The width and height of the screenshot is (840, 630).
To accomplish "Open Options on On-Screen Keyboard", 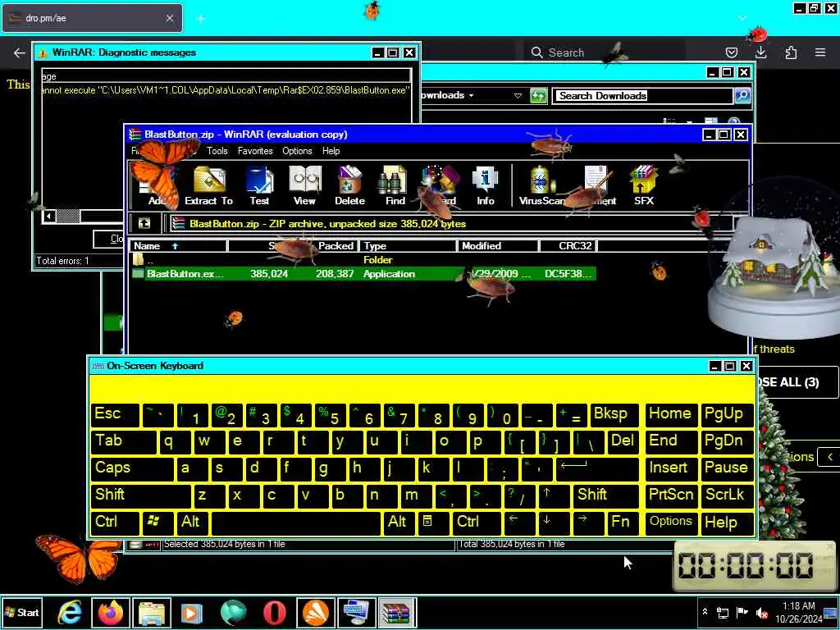I will tap(671, 523).
